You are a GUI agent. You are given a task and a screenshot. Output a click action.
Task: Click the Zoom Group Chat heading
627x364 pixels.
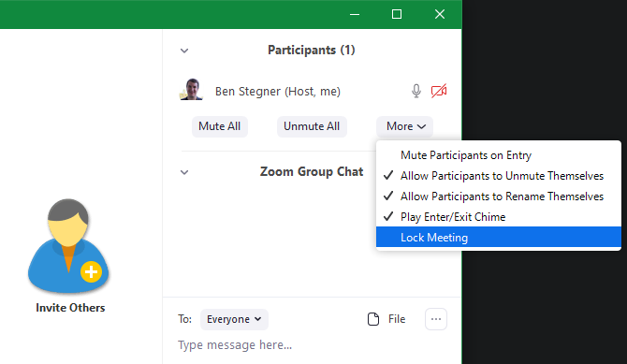tap(312, 171)
